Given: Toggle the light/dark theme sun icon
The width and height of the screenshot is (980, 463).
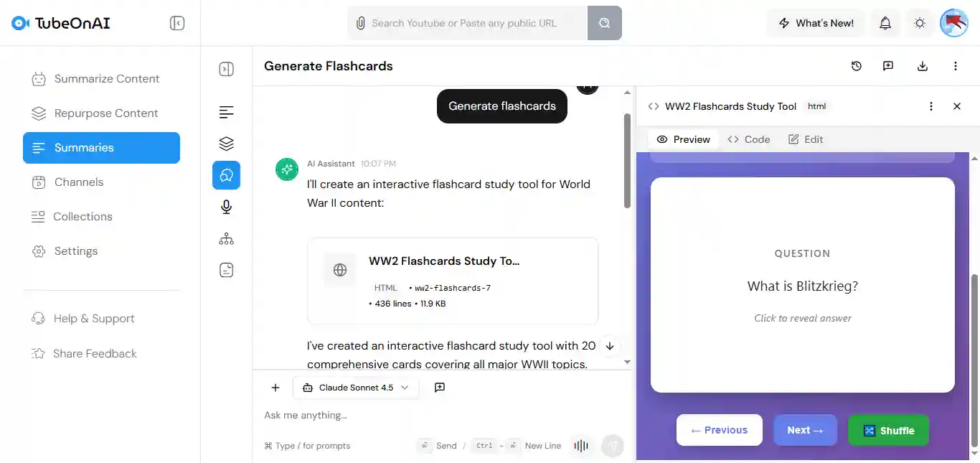Looking at the screenshot, I should click(920, 23).
